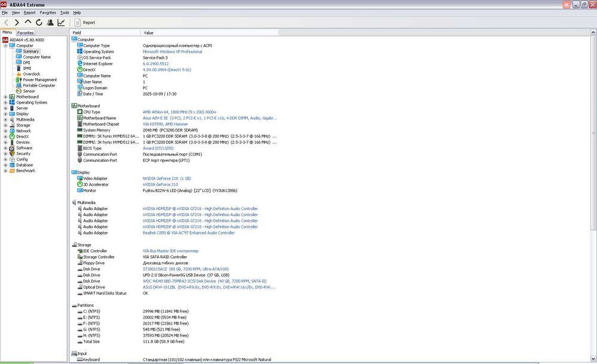The width and height of the screenshot is (597, 364).
Task: Click the Security shield icon in tree
Action: pos(12,154)
